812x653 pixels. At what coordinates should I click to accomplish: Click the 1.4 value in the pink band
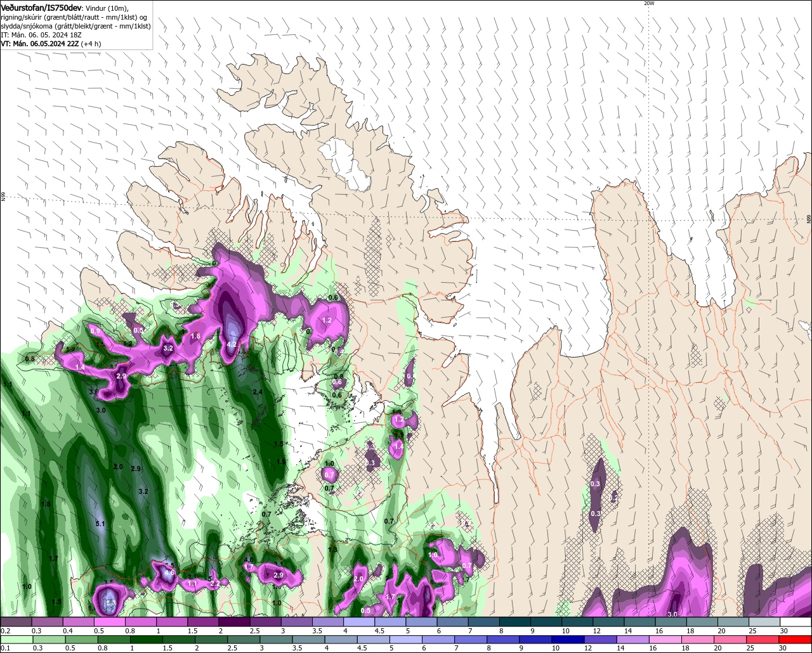click(80, 367)
